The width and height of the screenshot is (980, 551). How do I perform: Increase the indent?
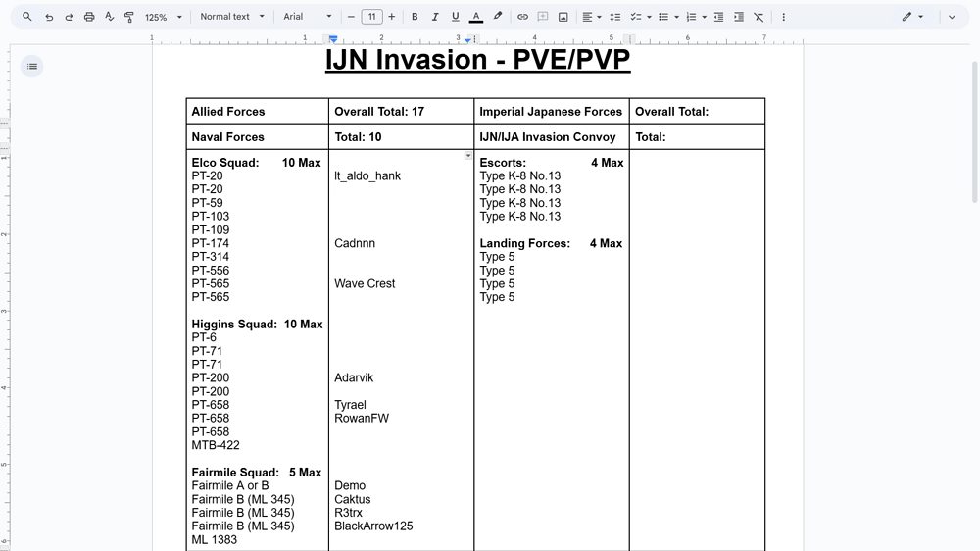point(739,17)
